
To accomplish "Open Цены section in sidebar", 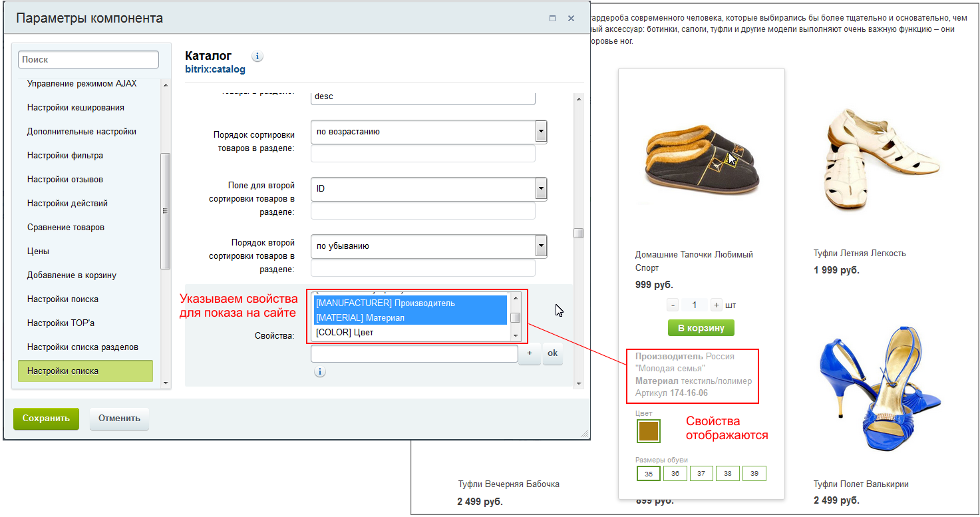I will point(38,251).
